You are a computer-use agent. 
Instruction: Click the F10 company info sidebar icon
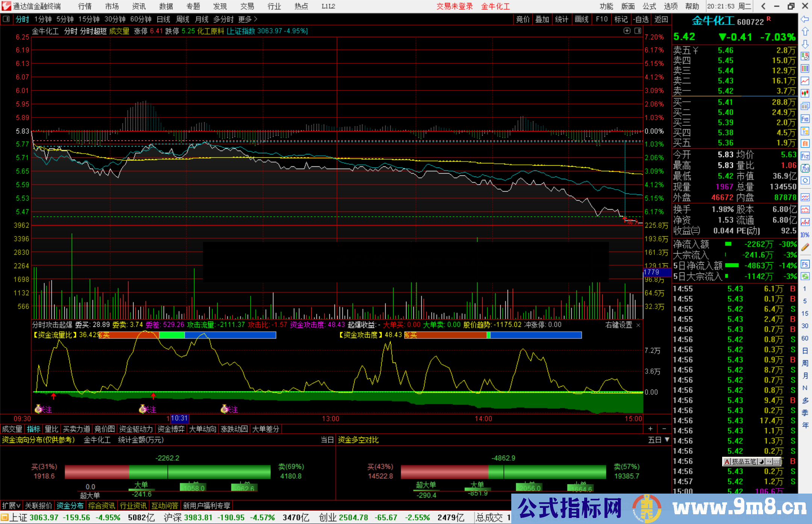tap(805, 119)
